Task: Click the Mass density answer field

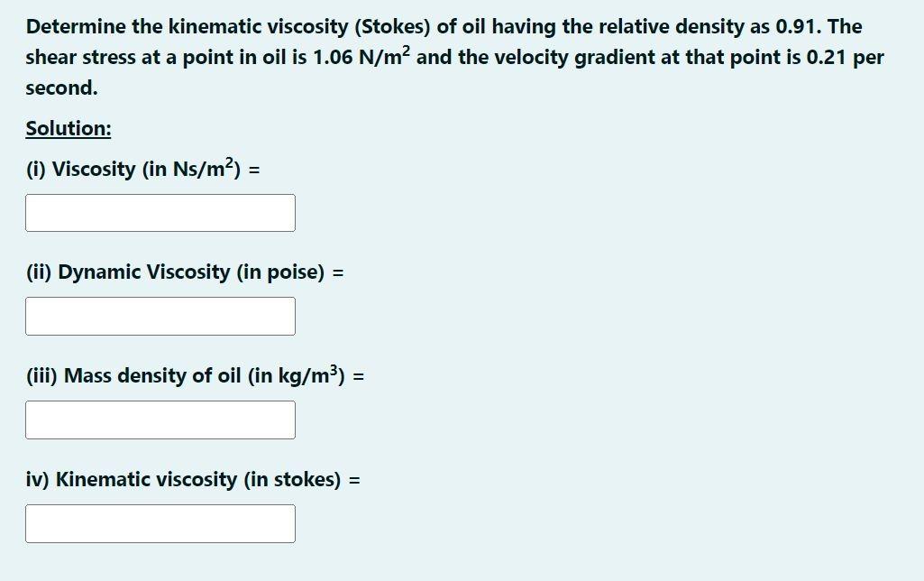Action: pos(160,420)
